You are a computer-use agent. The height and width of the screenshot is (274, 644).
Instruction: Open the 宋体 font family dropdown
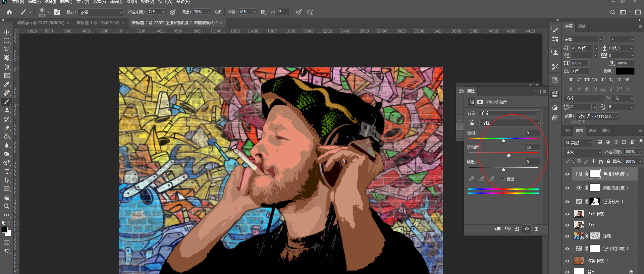583,39
